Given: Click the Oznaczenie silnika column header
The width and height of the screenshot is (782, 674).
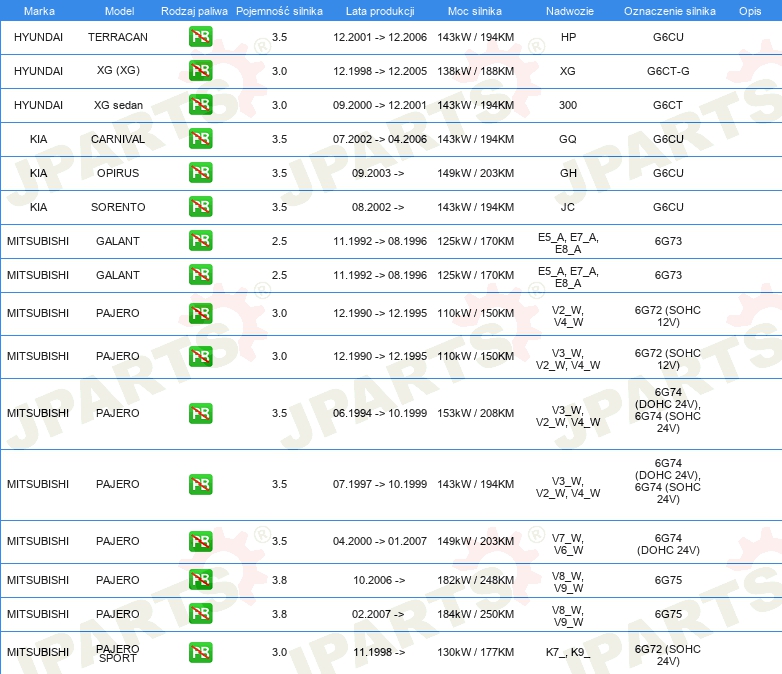Looking at the screenshot, I should (670, 11).
